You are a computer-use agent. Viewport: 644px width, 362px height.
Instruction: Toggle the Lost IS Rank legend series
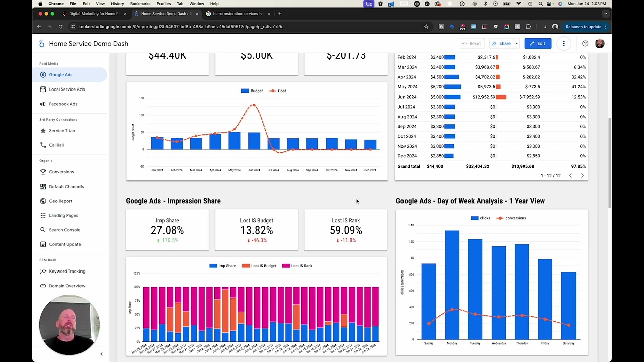(x=297, y=266)
